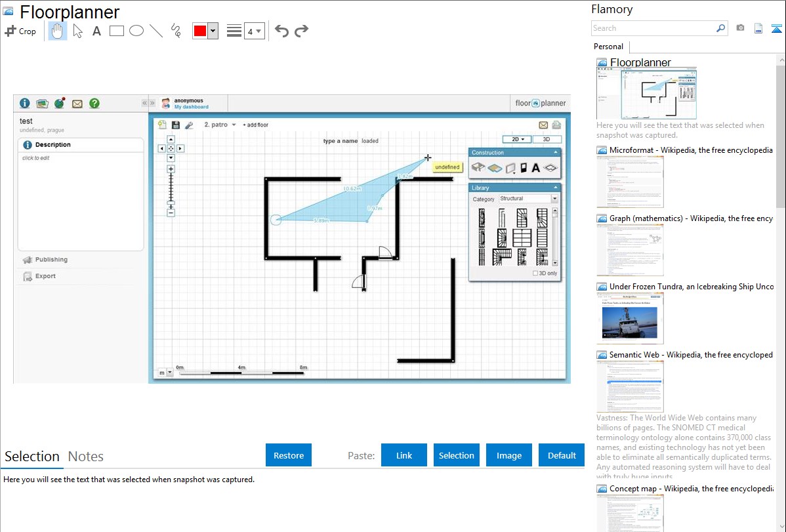786x532 pixels.
Task: Select the Crop tool
Action: [20, 31]
